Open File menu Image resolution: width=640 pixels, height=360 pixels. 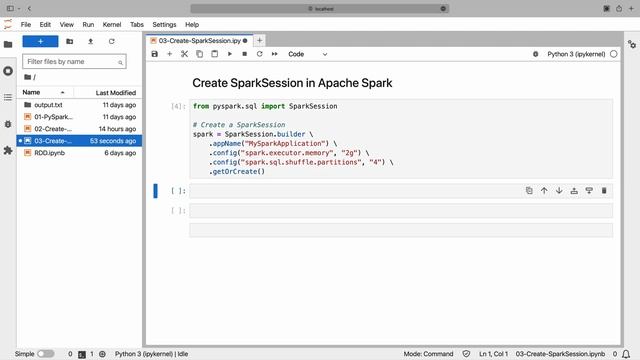click(x=26, y=24)
